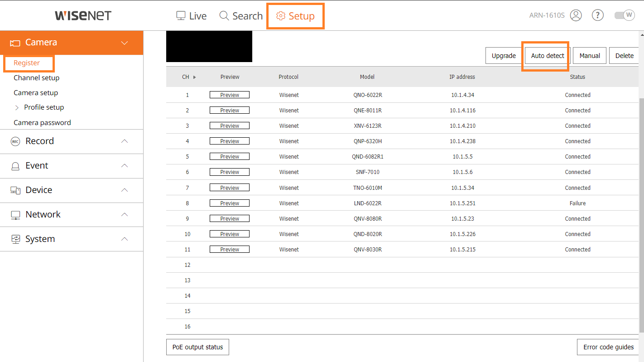Collapse the Camera section chevron
This screenshot has height=362, width=644.
click(x=125, y=43)
